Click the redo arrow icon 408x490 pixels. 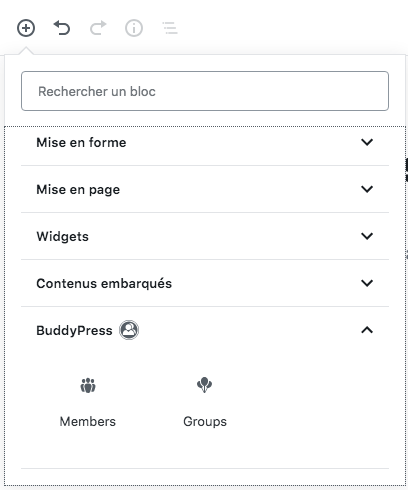pyautogui.click(x=98, y=28)
